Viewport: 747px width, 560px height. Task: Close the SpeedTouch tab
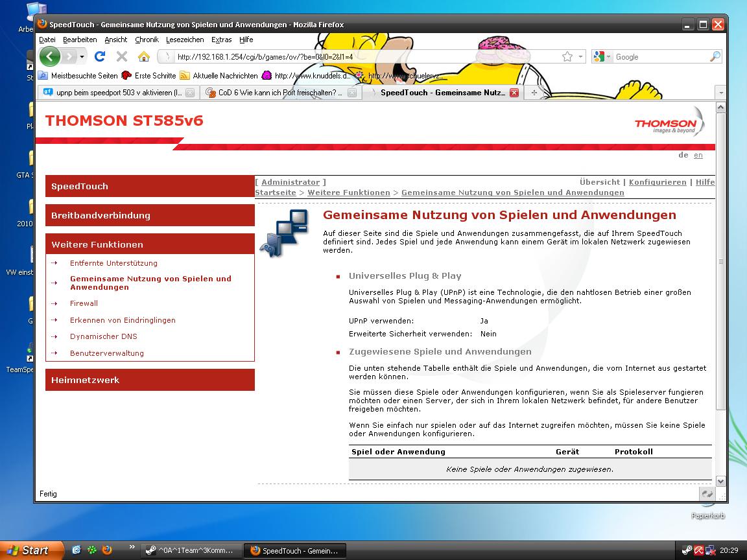click(x=514, y=93)
